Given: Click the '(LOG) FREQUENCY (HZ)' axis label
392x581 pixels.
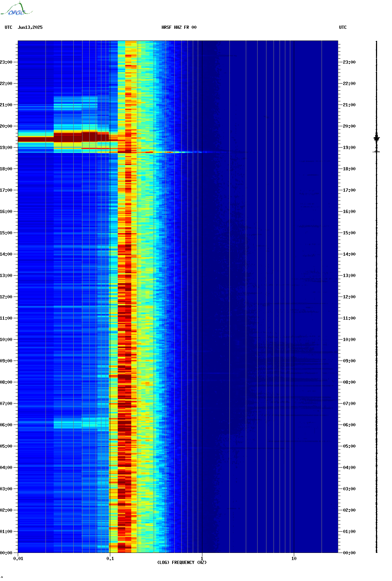Looking at the screenshot, I should point(182,563).
